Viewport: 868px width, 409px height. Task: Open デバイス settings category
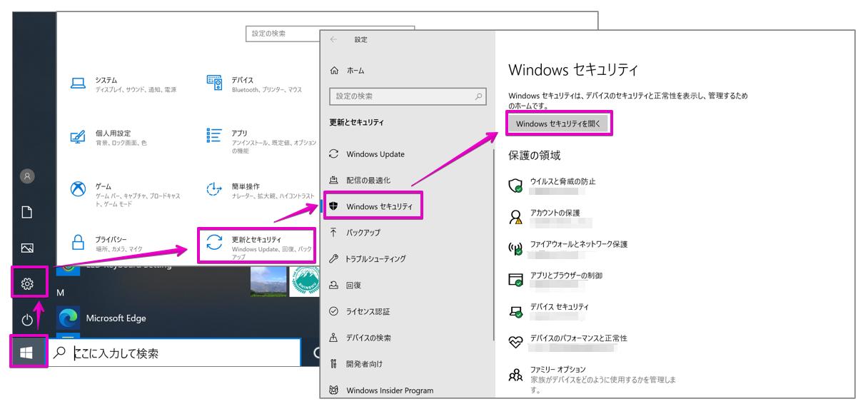click(254, 84)
